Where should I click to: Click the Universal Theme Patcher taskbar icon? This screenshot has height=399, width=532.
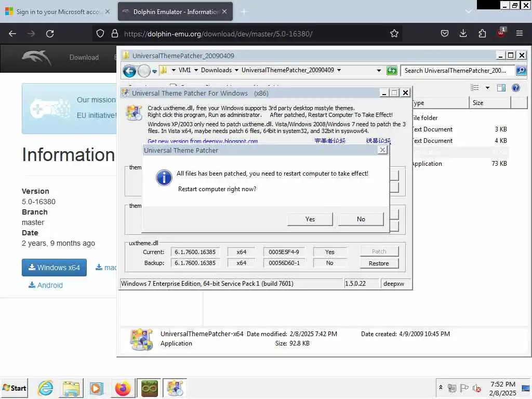(x=175, y=388)
